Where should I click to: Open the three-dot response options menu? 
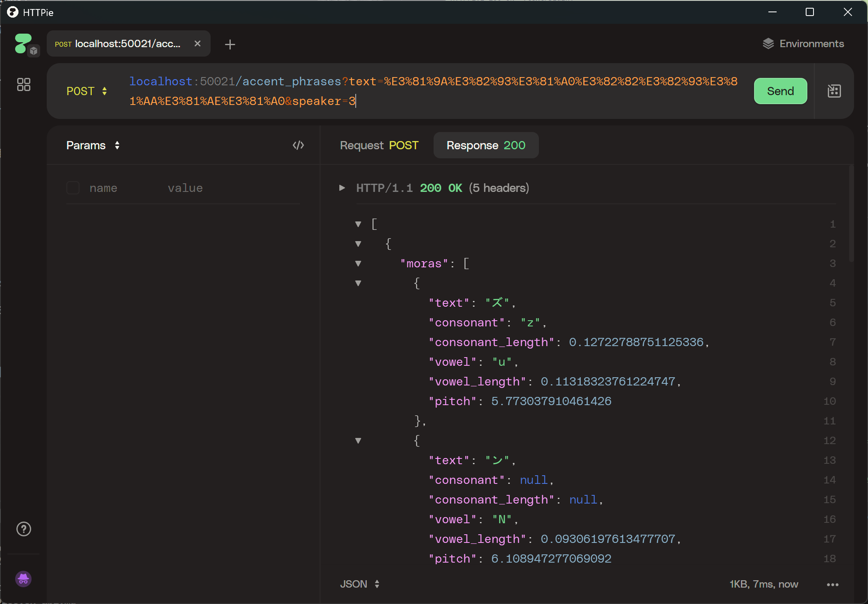point(832,584)
